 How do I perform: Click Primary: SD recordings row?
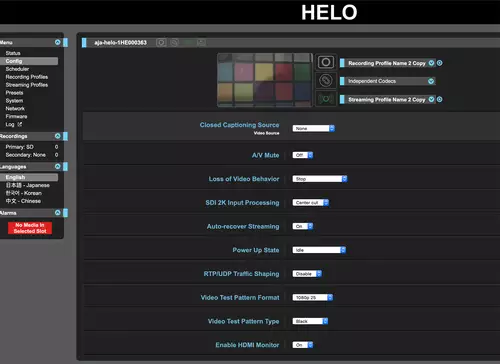click(x=32, y=147)
